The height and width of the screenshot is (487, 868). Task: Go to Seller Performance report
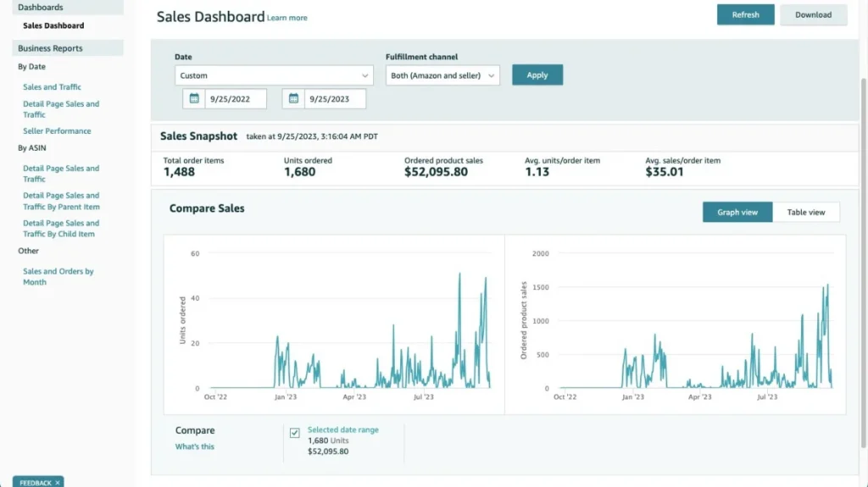(57, 131)
